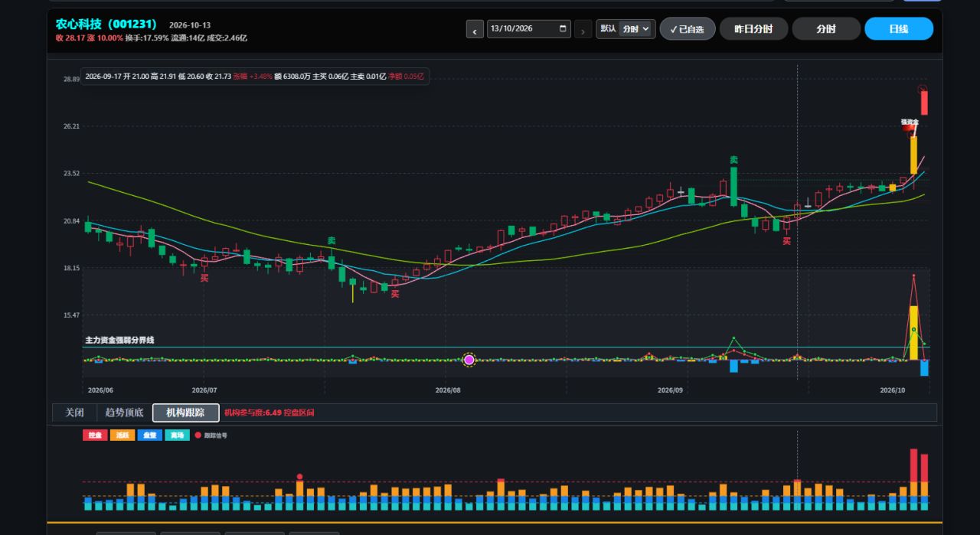Click the 强资金 marker above yellow candle
Screen dimensions: 980x535
coord(910,122)
